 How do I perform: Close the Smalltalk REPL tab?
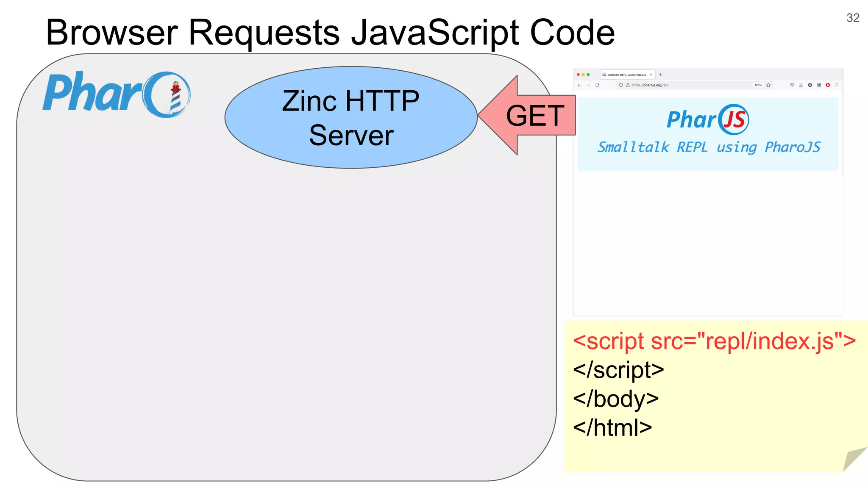651,75
